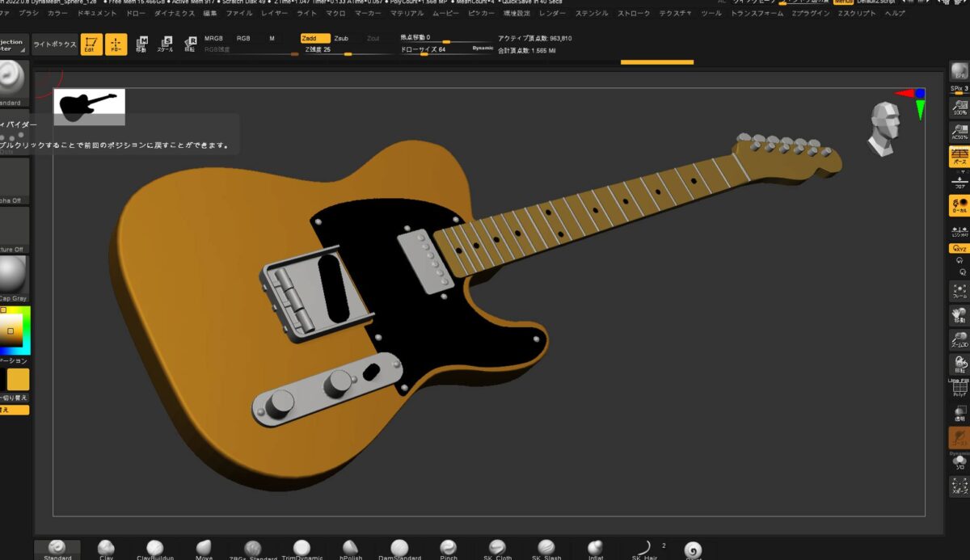Pick the Pinch brush

(x=449, y=549)
